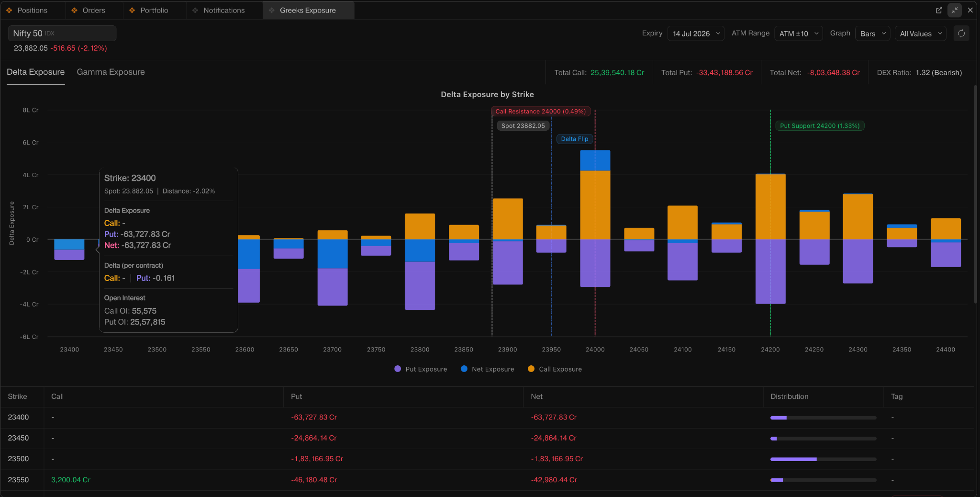Click the Notifications tab diamond icon
Screen dimensions: 980x497
coord(195,10)
